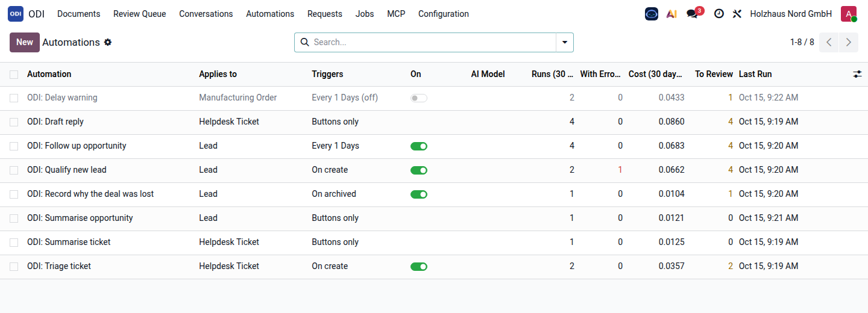Screen dimensions: 868x313
Task: Sort by the AI Model column header
Action: pos(488,74)
